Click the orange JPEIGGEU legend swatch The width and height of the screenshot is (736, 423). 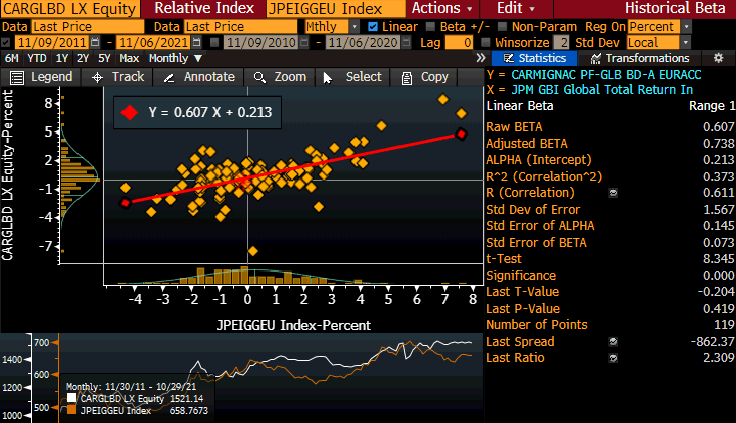[x=71, y=411]
